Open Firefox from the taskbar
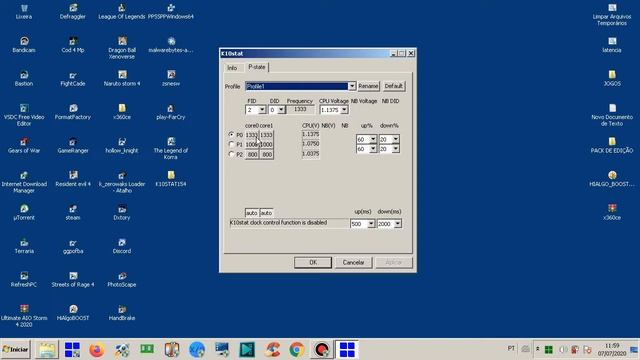640x360 pixels. coord(97,350)
